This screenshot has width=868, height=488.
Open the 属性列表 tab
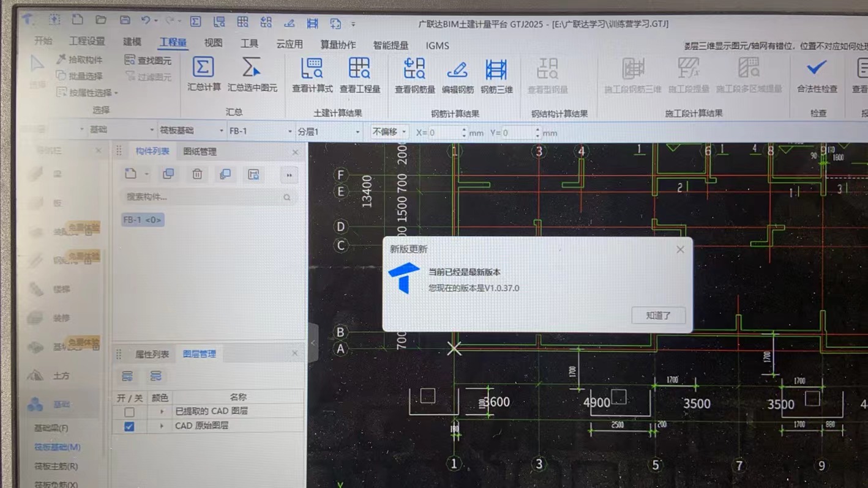click(152, 354)
